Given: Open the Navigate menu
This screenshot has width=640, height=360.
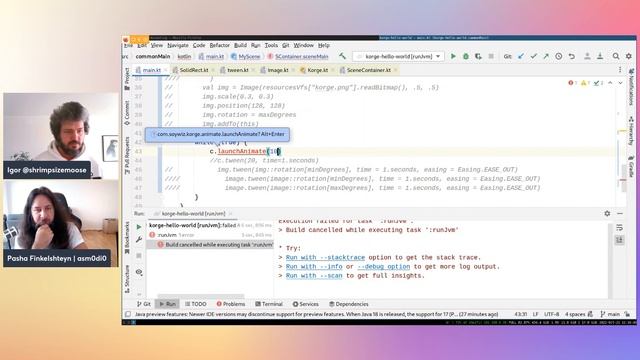Looking at the screenshot, I should click(x=178, y=45).
